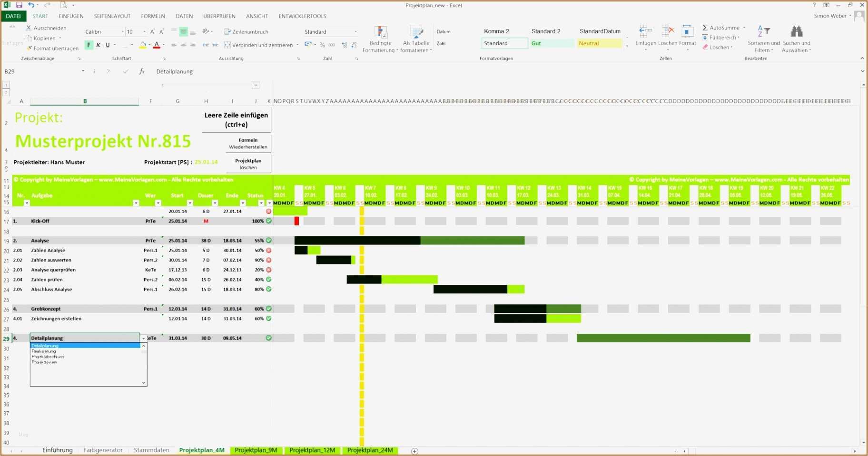The height and width of the screenshot is (456, 868).
Task: Click the function fx icon
Action: coord(141,71)
